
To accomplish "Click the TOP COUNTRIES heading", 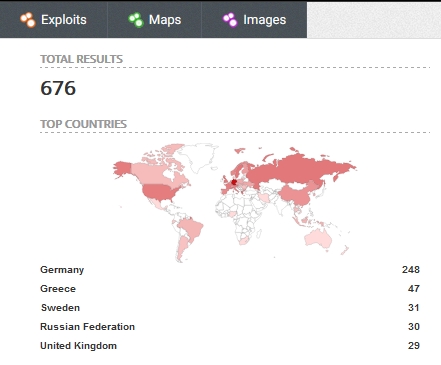I will 83,124.
